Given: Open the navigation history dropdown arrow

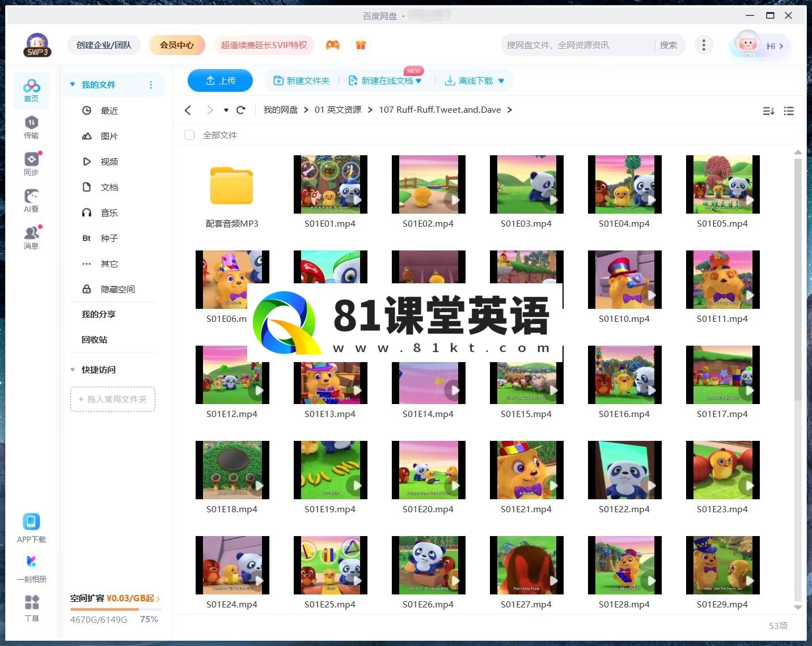Looking at the screenshot, I should 226,110.
